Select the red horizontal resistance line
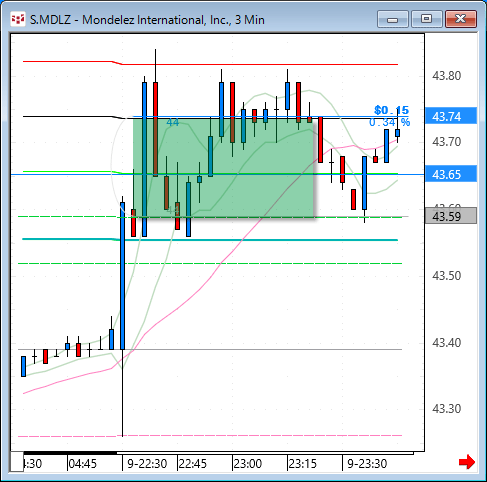The height and width of the screenshot is (482, 487). [210, 64]
